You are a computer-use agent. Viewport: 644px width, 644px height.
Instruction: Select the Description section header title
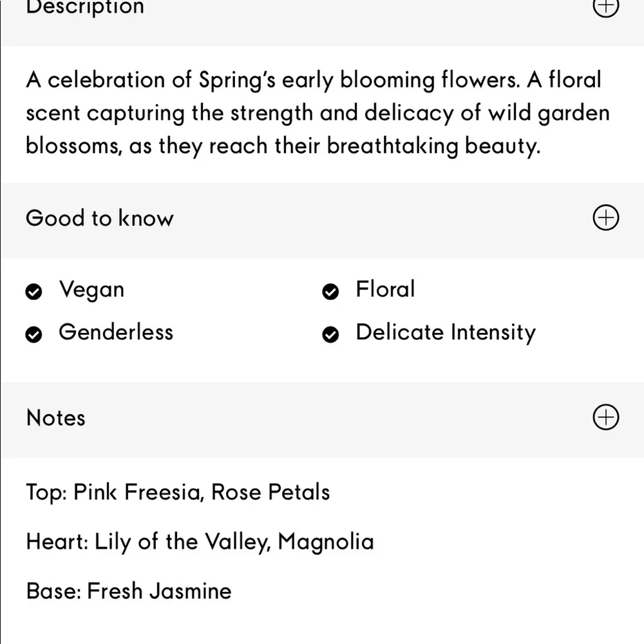click(x=85, y=8)
